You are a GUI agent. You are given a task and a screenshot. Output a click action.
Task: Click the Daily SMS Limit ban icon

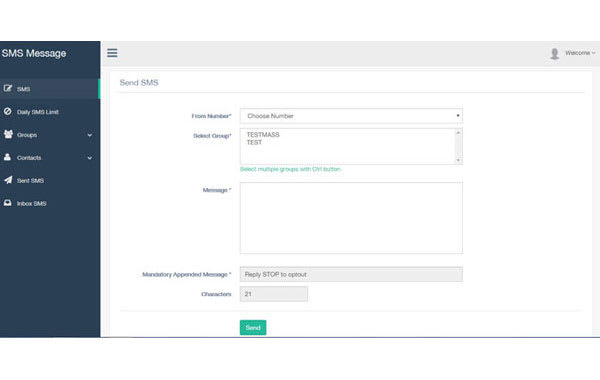[x=8, y=111]
